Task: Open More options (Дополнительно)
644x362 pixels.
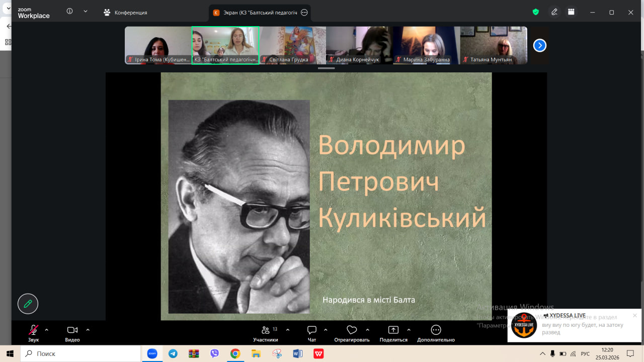Action: [x=436, y=330]
